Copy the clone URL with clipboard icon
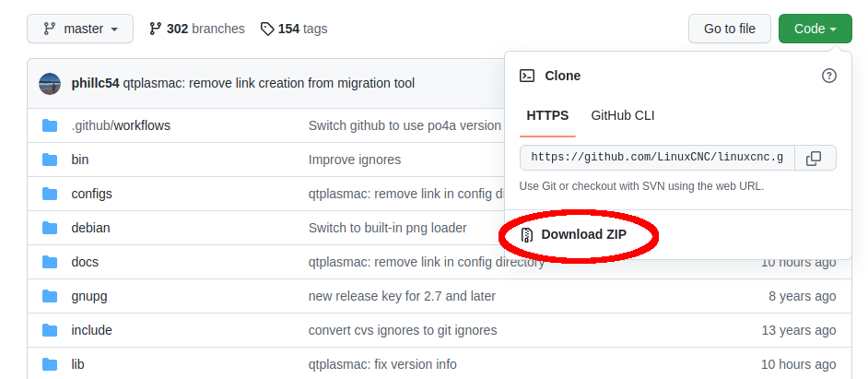Image resolution: width=868 pixels, height=379 pixels. 815,158
